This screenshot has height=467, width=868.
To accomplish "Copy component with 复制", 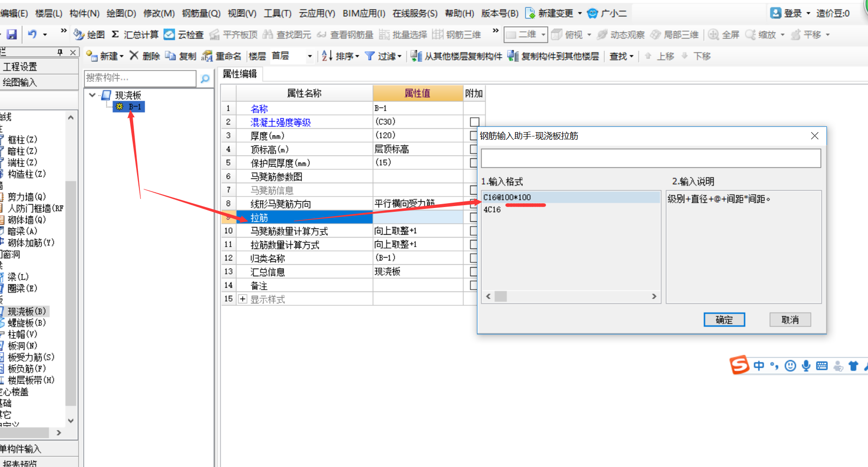I will tap(180, 56).
